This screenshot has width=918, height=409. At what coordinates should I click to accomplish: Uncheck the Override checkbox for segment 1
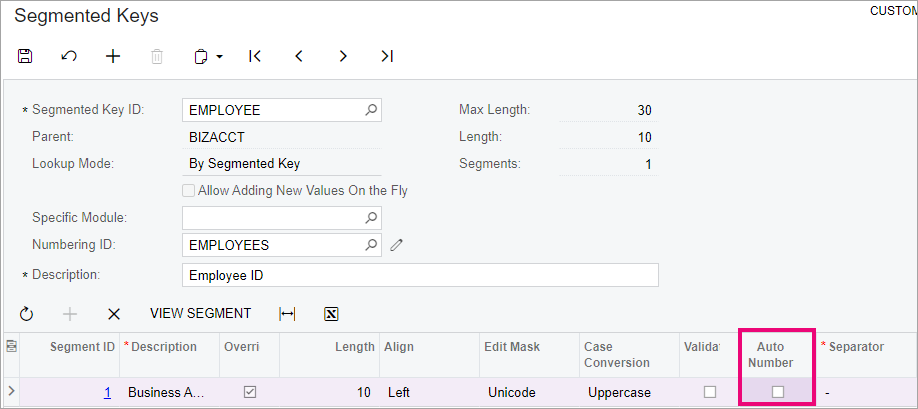[x=250, y=392]
